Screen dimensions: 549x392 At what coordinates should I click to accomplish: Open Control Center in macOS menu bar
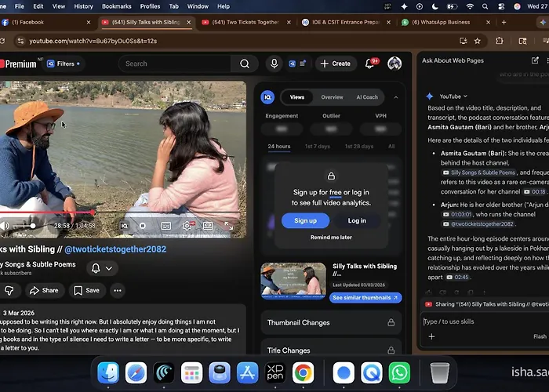coord(501,6)
